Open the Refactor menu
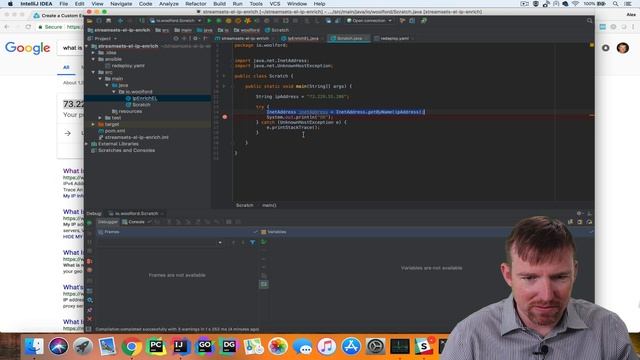The image size is (640, 360). tap(196, 4)
